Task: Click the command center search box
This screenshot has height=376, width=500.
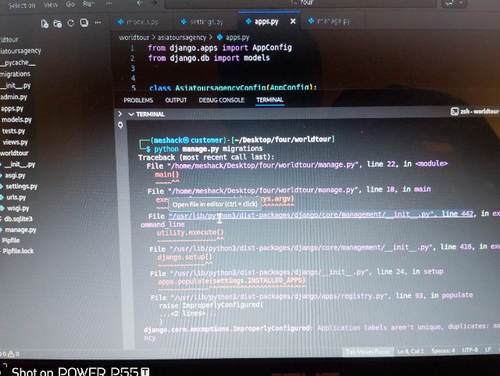Action: (301, 3)
